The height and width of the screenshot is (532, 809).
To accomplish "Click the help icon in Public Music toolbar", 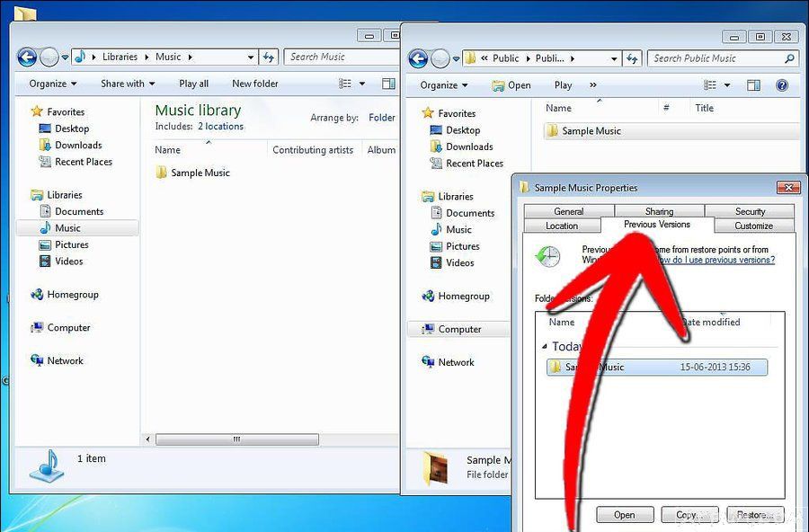I will point(781,85).
